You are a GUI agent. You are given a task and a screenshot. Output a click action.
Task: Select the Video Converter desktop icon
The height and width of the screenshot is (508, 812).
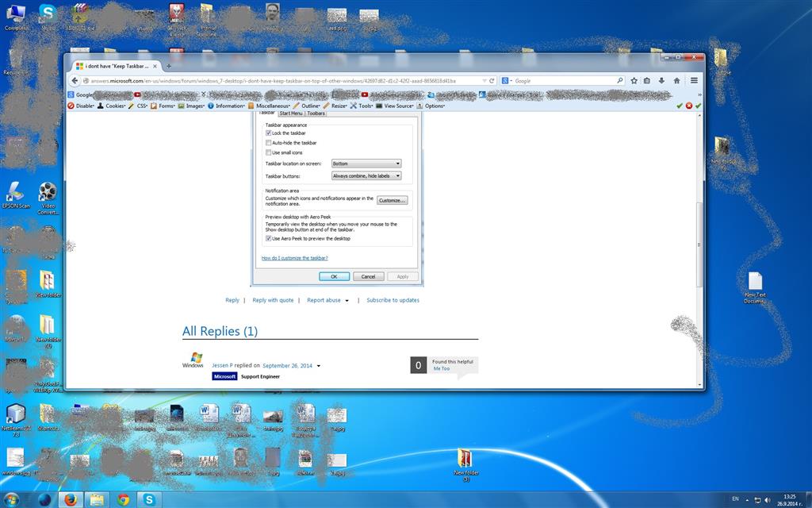click(x=48, y=198)
